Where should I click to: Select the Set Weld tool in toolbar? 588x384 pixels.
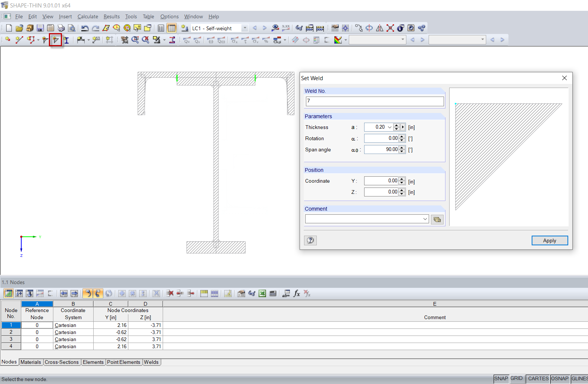click(56, 40)
